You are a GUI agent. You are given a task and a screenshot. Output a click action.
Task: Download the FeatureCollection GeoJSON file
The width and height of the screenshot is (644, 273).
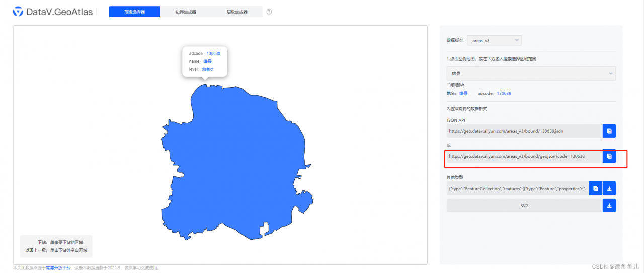point(609,189)
